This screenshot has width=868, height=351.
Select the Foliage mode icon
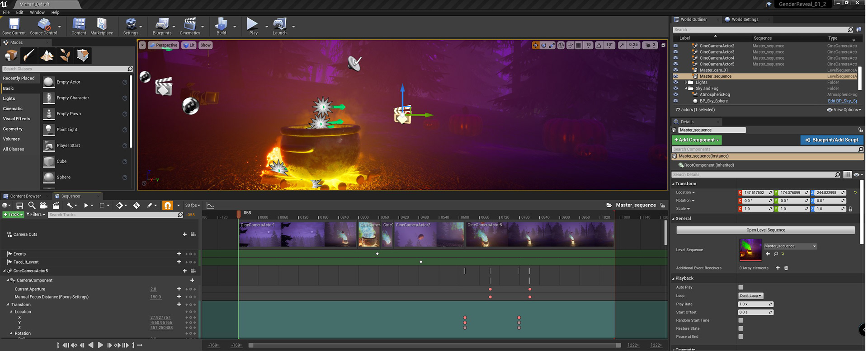coord(65,56)
